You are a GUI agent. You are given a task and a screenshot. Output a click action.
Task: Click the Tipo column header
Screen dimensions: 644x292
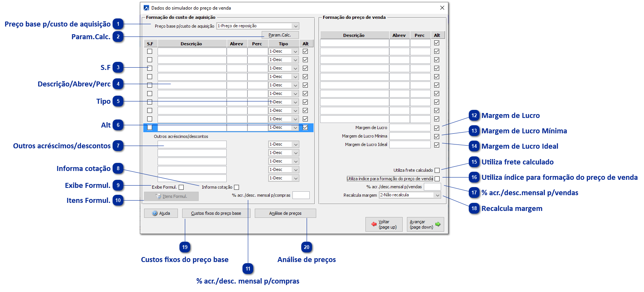[x=283, y=44]
